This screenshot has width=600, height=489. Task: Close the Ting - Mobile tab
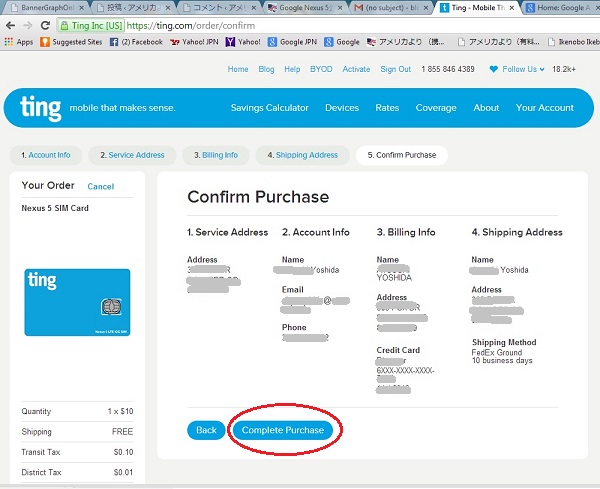coord(512,8)
